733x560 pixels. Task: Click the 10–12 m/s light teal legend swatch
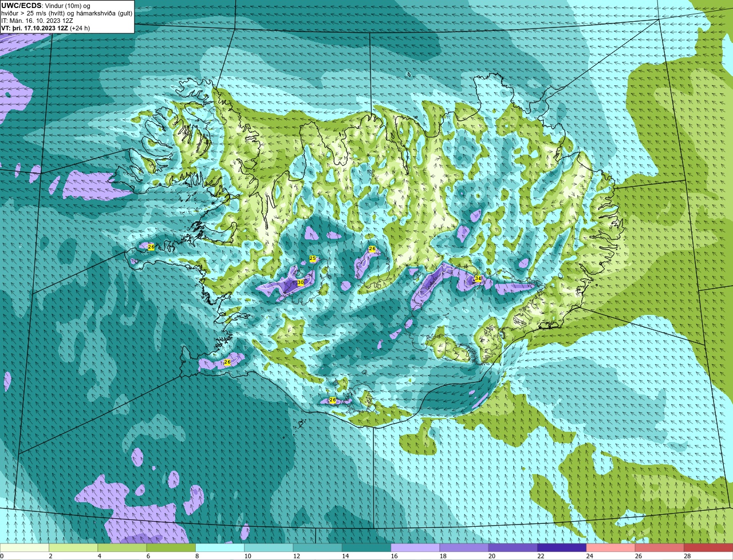point(269,548)
